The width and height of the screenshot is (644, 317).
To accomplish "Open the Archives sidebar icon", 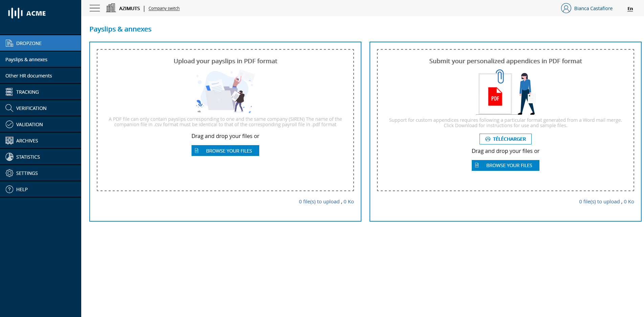I will tap(9, 140).
